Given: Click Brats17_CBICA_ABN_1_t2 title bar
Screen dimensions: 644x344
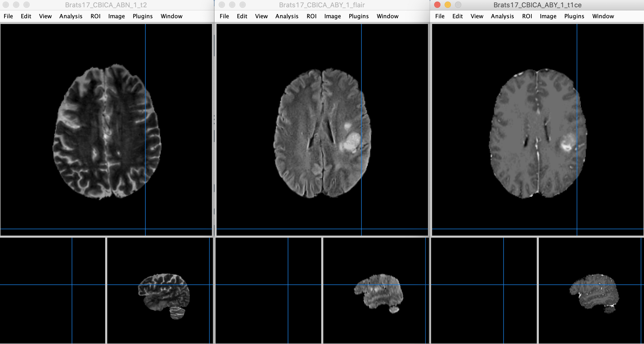Looking at the screenshot, I should click(106, 5).
